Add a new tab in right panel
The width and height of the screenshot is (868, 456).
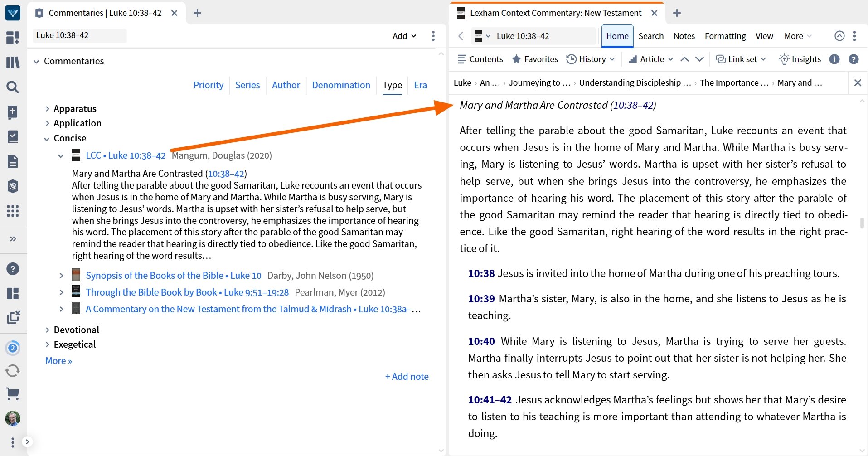[677, 13]
